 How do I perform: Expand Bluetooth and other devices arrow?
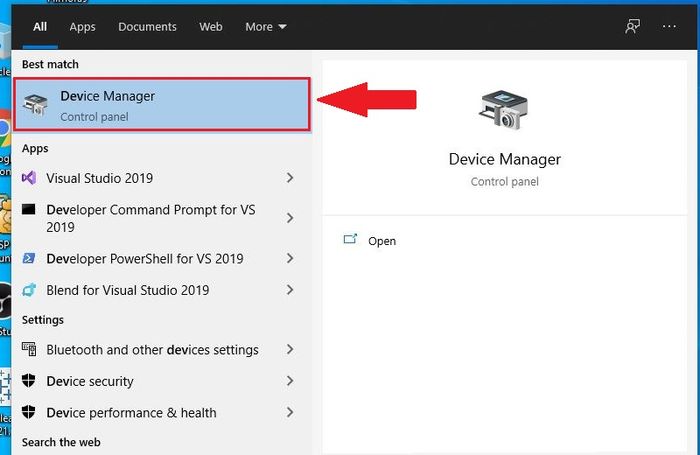click(x=290, y=349)
